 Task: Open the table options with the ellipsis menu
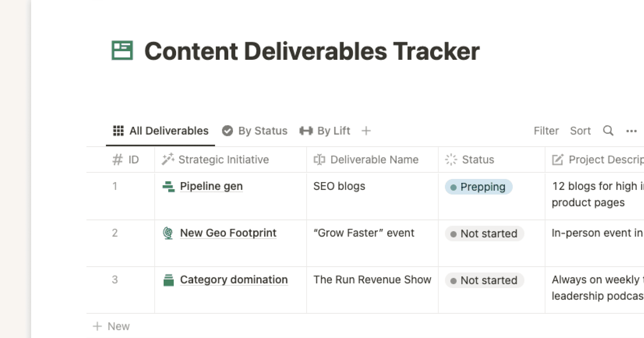coord(631,131)
